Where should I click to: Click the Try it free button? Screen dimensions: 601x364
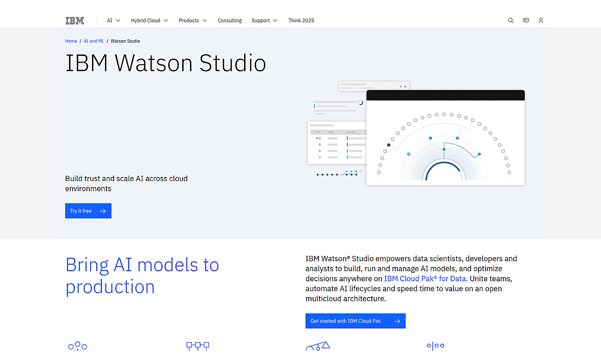click(x=88, y=211)
